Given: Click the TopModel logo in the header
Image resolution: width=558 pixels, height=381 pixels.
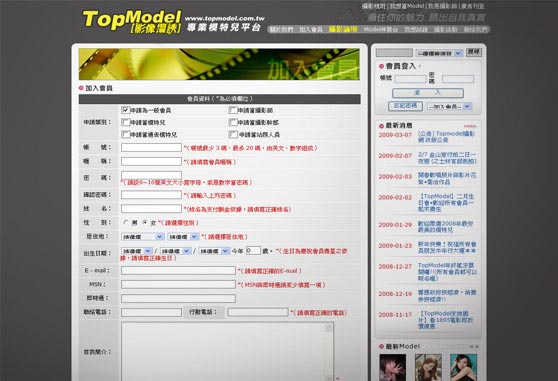Looking at the screenshot, I should tap(132, 22).
